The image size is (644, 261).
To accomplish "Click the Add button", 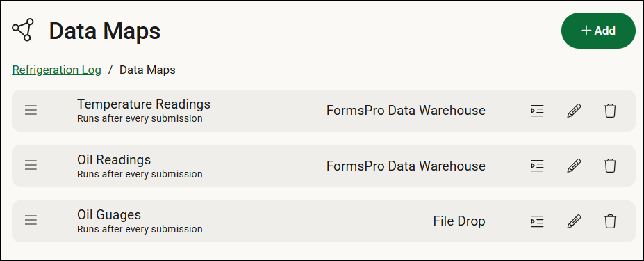I will pyautogui.click(x=598, y=31).
